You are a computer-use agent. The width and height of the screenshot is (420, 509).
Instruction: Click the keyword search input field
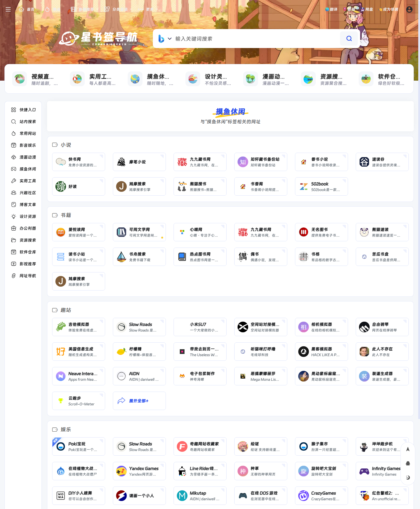tap(255, 39)
